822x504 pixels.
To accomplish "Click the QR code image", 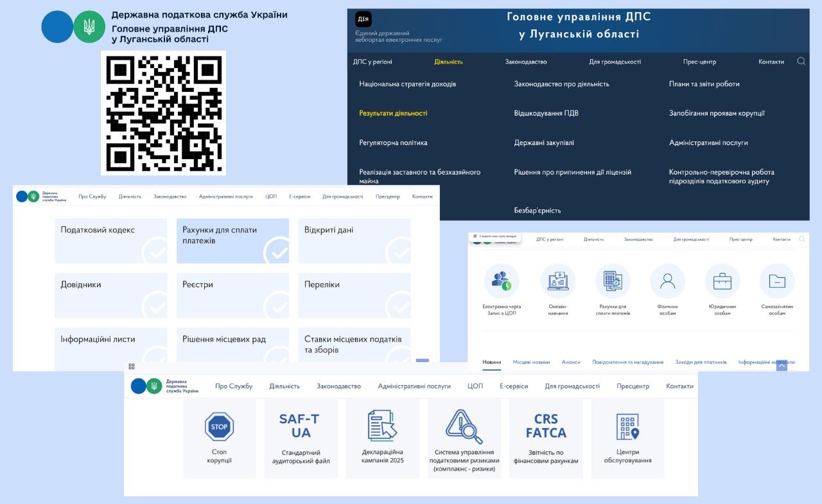I will click(x=164, y=113).
